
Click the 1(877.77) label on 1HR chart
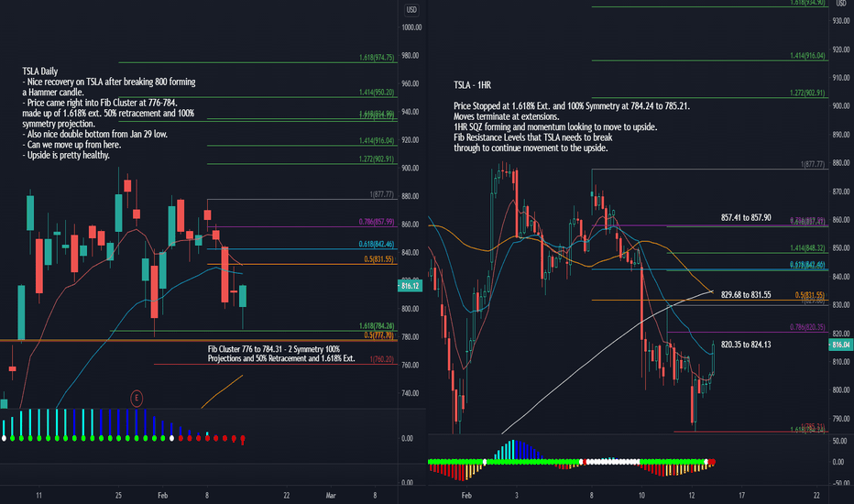[813, 164]
